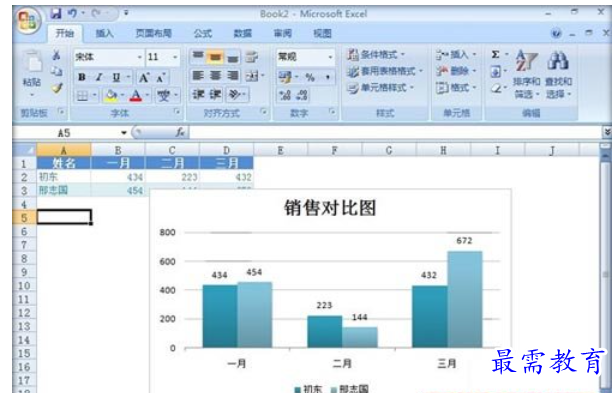613x393 pixels.
Task: Select the 销售对比图 chart title
Action: click(330, 208)
